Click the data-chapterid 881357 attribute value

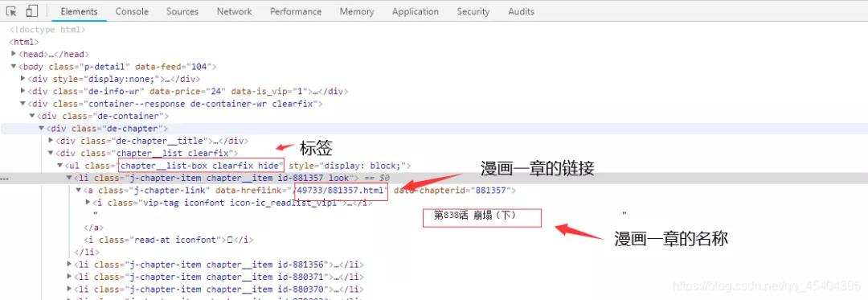490,191
